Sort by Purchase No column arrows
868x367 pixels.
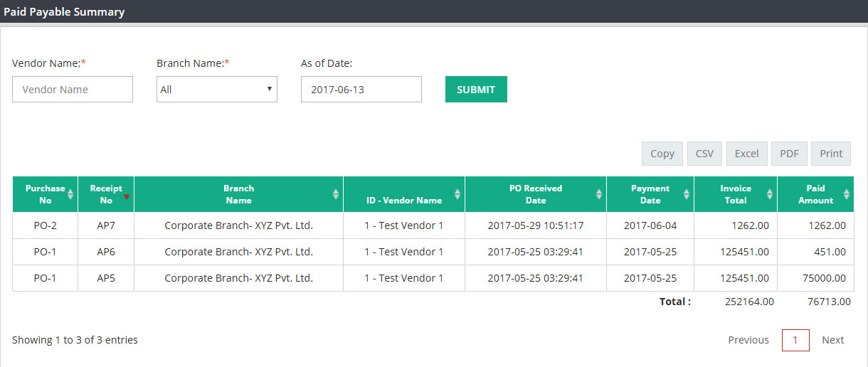coord(70,194)
